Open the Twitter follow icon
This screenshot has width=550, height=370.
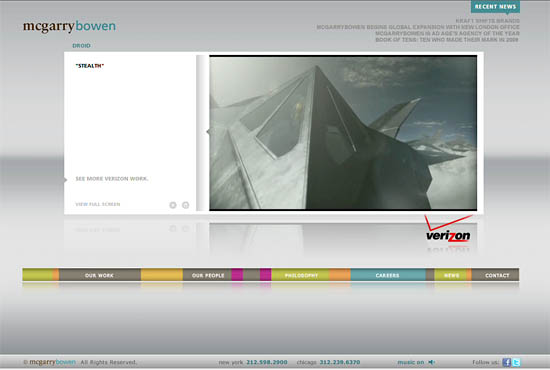click(x=516, y=362)
